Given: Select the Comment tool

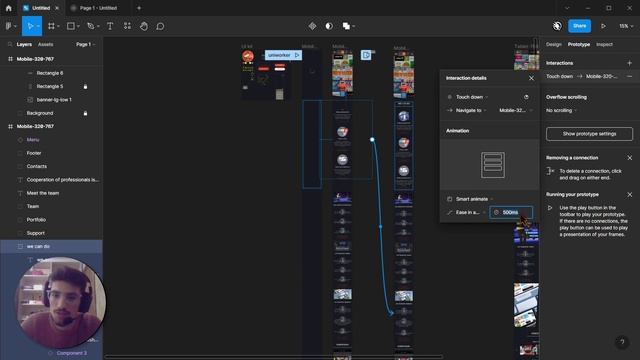Looking at the screenshot, I should [x=160, y=26].
